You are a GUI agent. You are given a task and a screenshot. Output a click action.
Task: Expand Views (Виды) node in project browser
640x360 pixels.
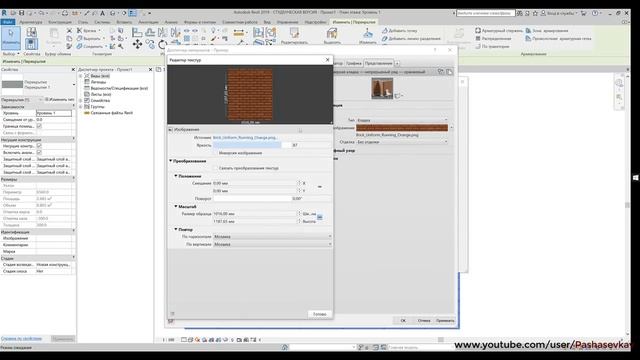coord(81,76)
